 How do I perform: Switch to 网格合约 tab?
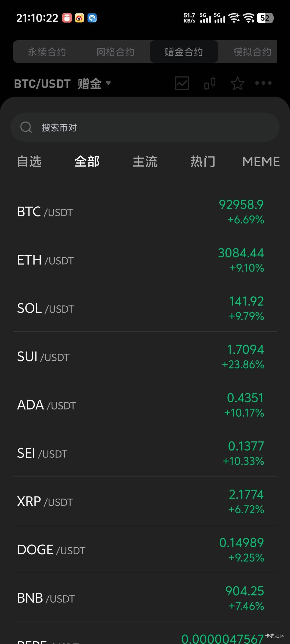(x=115, y=52)
